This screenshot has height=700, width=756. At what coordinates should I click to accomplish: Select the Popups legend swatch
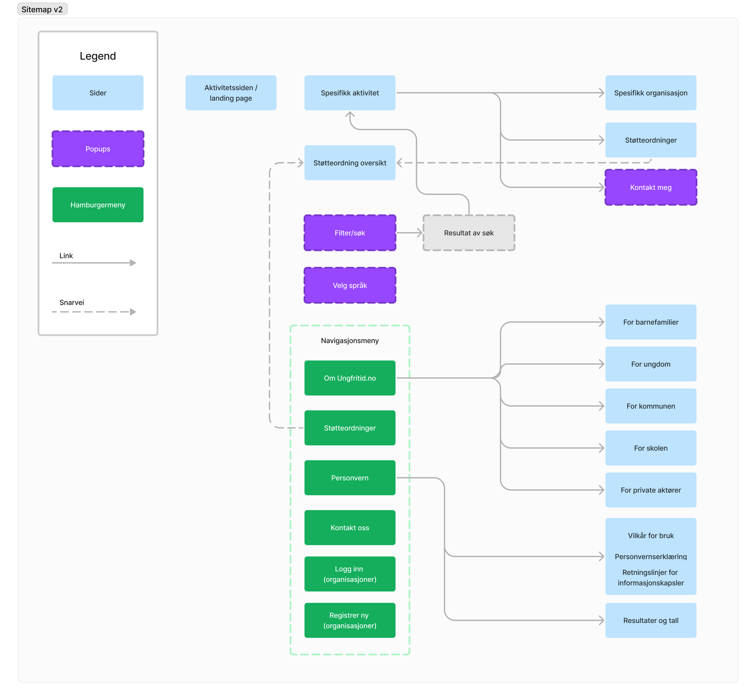click(x=98, y=149)
